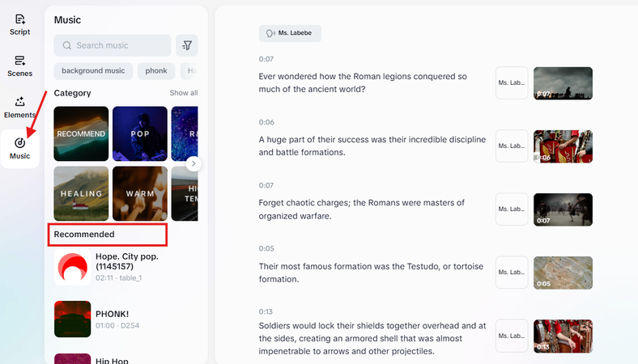Open the music filter options icon
The width and height of the screenshot is (638, 364).
187,45
